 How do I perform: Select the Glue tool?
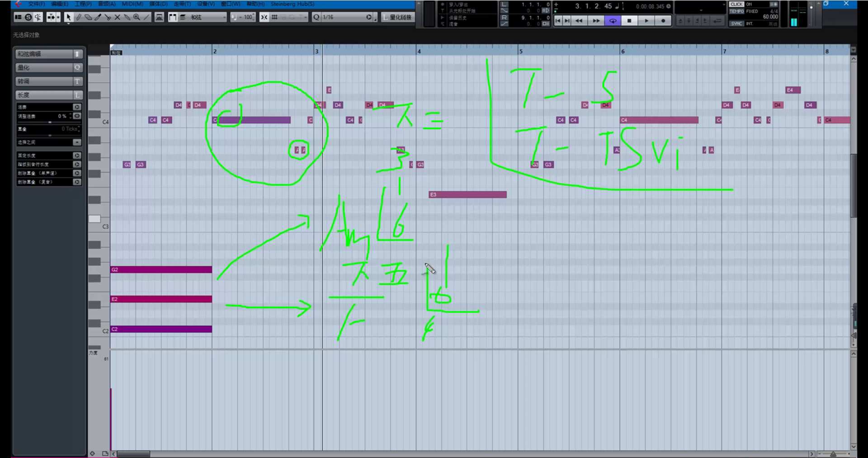(x=127, y=17)
